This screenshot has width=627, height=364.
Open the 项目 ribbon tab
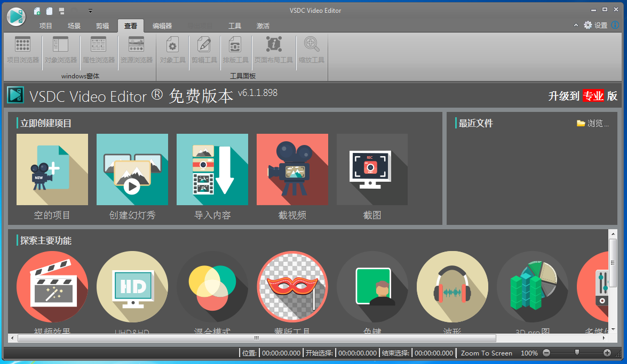[45, 26]
